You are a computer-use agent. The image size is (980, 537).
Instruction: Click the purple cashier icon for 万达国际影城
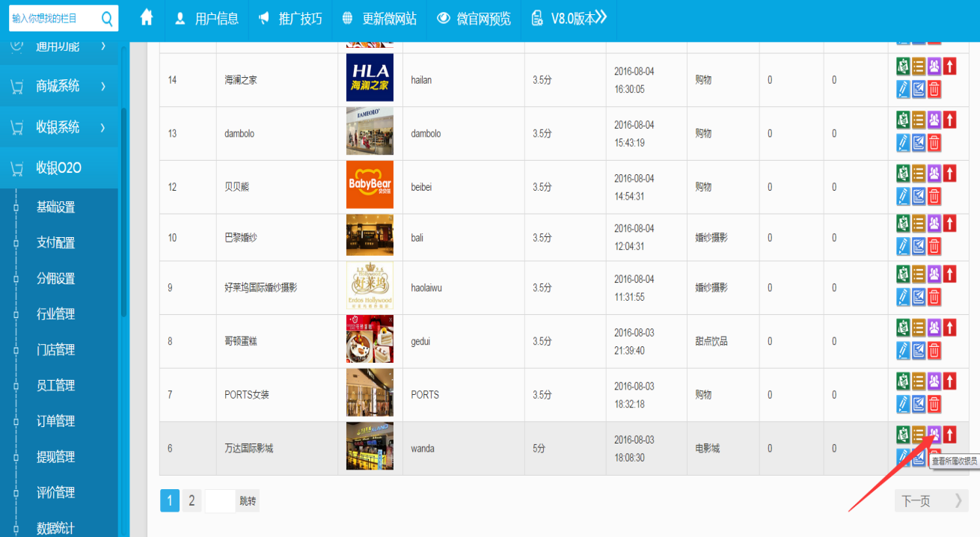(x=934, y=434)
